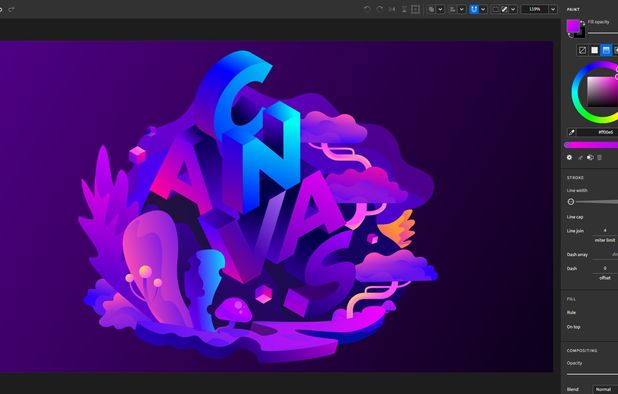Click the magenta fill color swatch

point(573,26)
